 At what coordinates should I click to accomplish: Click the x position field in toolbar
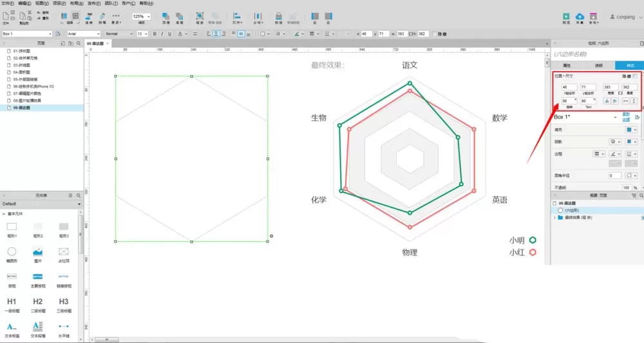click(x=366, y=34)
